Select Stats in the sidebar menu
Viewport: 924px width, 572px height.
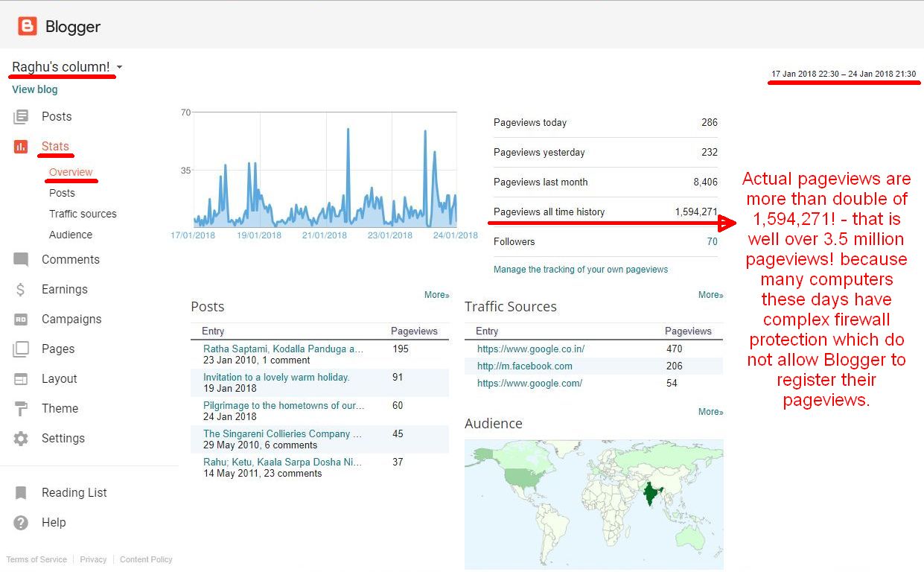55,147
